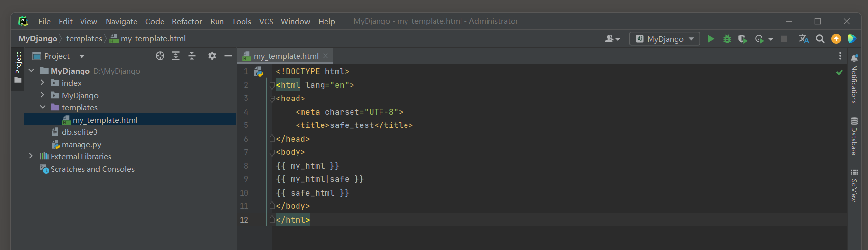Screen dimensions: 868x250
Task: Open editor tab options menu
Action: pyautogui.click(x=840, y=56)
